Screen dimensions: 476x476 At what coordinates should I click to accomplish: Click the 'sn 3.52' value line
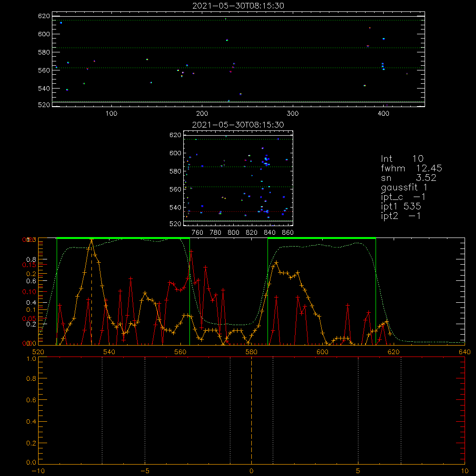click(408, 178)
